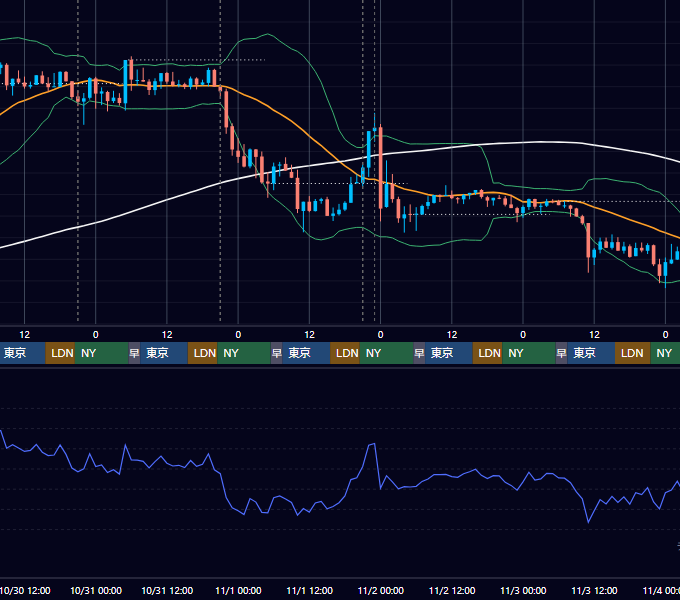Select the NY block after 10/30 LDN

[101, 353]
